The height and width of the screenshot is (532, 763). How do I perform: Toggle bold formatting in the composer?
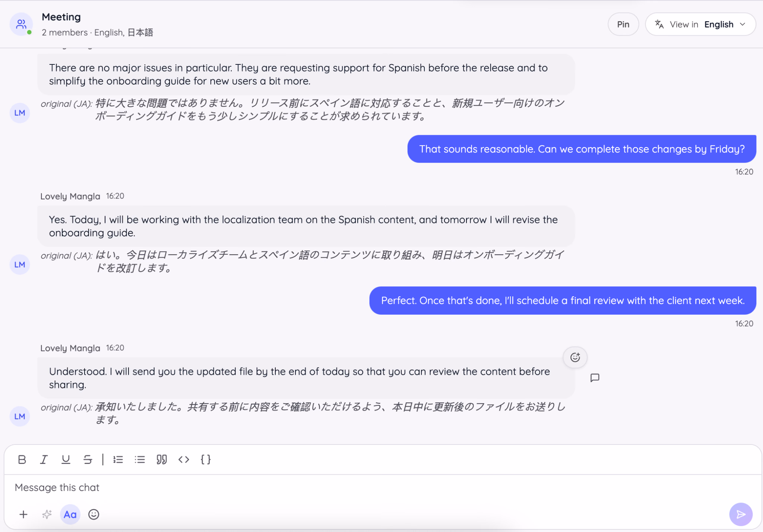point(22,459)
